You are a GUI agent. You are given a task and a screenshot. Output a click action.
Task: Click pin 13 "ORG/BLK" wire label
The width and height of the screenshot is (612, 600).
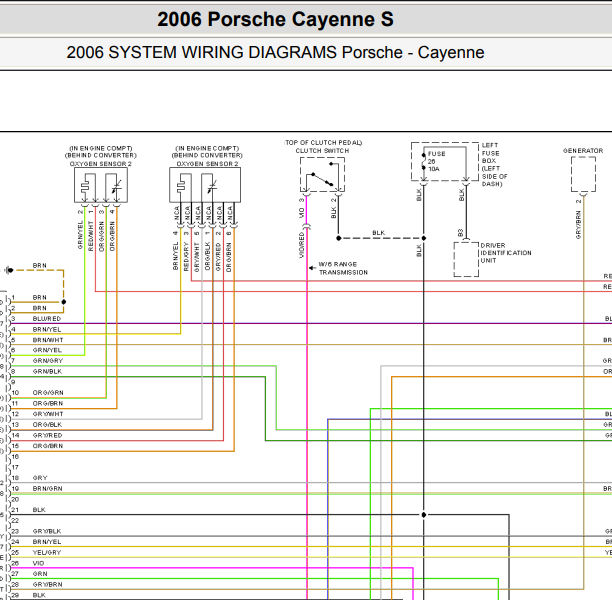click(48, 425)
